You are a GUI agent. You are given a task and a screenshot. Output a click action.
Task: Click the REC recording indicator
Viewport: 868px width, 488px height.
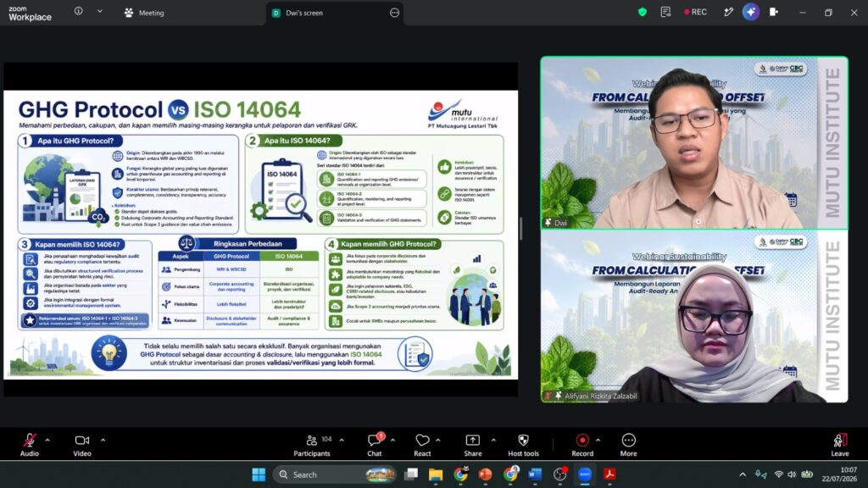pos(695,12)
